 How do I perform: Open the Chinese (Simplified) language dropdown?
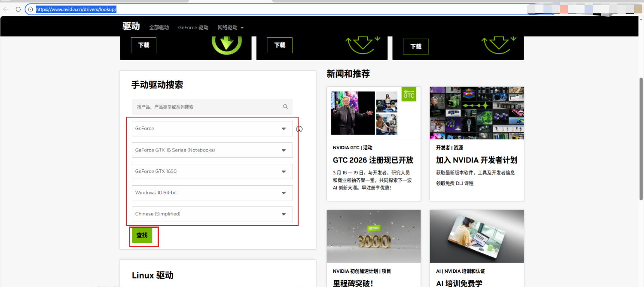click(212, 214)
